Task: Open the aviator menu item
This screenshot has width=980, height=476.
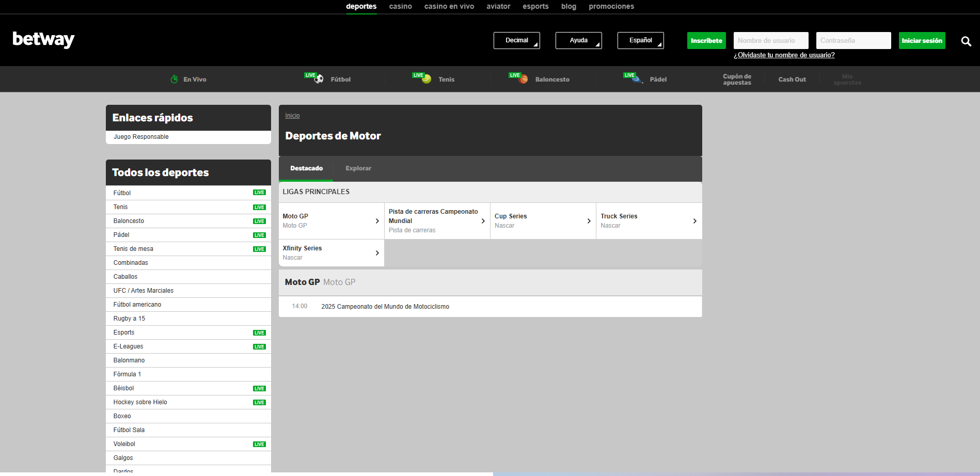Action: click(498, 6)
